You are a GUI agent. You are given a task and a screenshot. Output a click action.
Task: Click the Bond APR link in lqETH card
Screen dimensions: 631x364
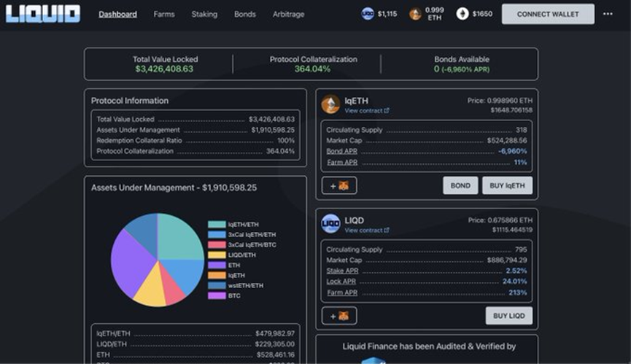pos(341,151)
